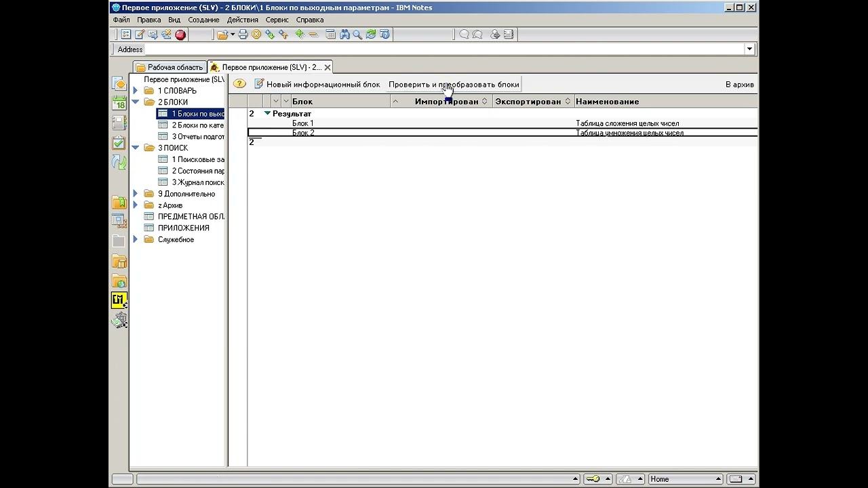868x488 pixels.
Task: Sort by the Экспортирован column header
Action: coord(533,102)
